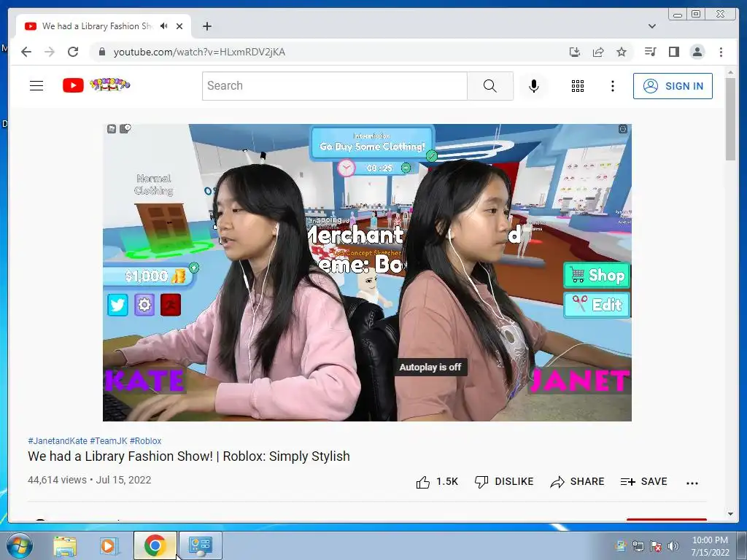Open Action Center flag tray icon
747x560 pixels.
(656, 546)
